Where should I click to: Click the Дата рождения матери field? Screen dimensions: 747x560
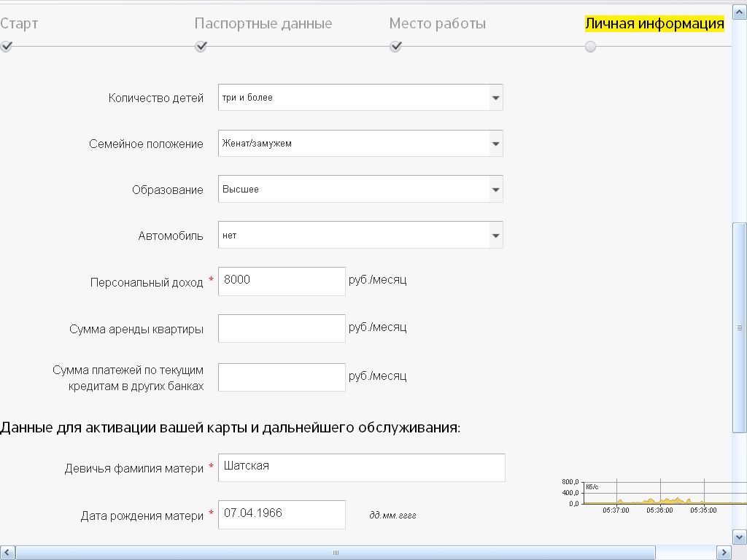click(x=282, y=514)
